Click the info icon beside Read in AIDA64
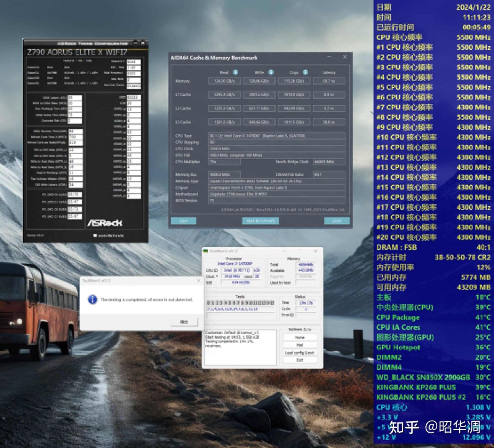 pyautogui.click(x=235, y=72)
